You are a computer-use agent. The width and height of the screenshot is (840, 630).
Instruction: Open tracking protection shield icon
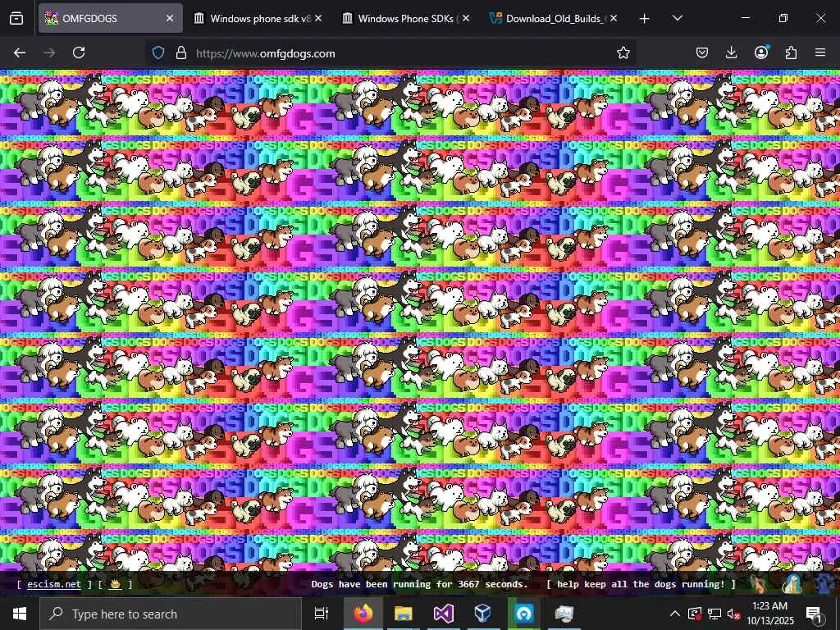[158, 52]
